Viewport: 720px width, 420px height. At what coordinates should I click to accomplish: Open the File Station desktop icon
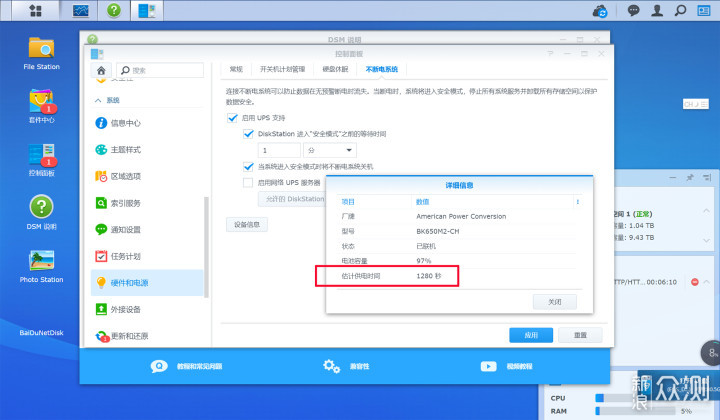[41, 53]
